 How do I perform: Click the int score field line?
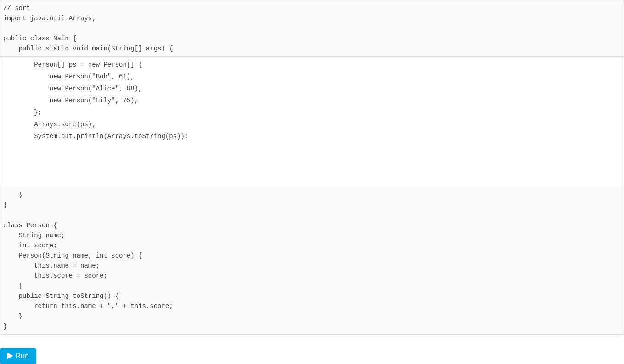click(38, 246)
